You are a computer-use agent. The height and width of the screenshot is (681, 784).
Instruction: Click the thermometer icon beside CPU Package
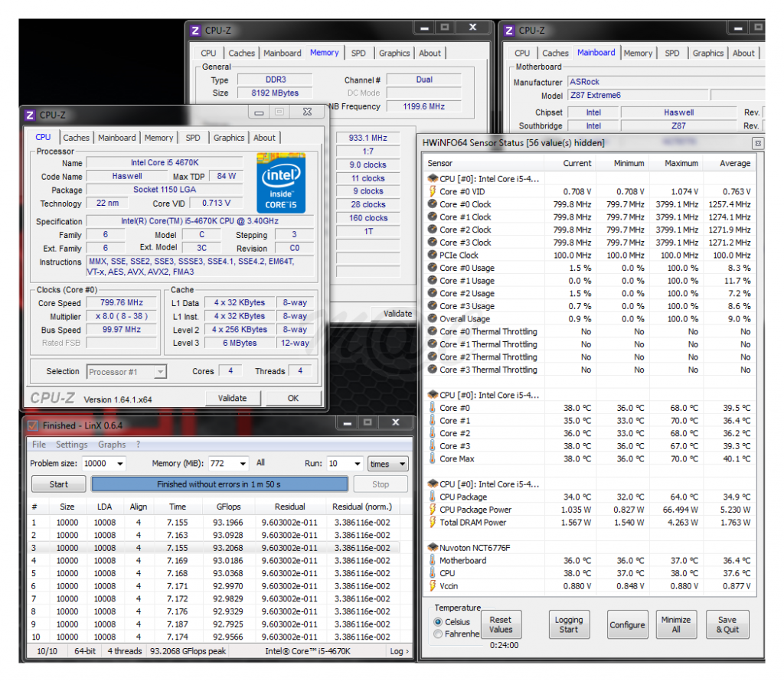point(433,497)
